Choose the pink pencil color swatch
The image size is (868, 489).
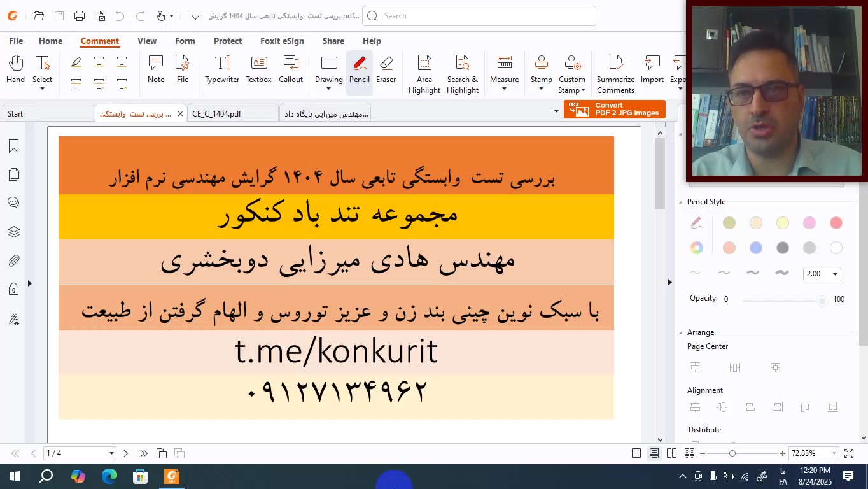click(809, 223)
